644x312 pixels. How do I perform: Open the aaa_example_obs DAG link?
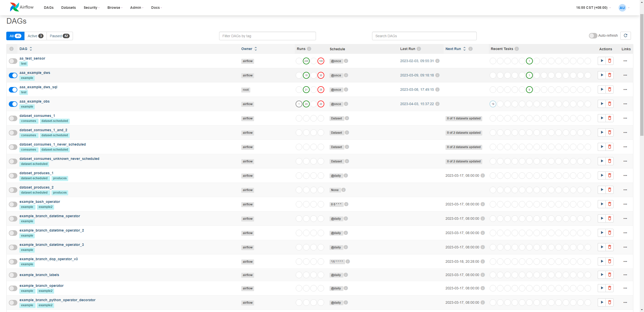click(x=34, y=101)
